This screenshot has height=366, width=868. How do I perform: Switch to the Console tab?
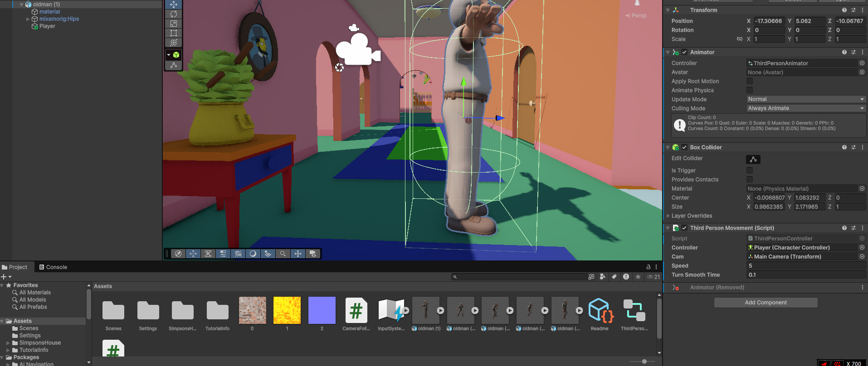(53, 267)
